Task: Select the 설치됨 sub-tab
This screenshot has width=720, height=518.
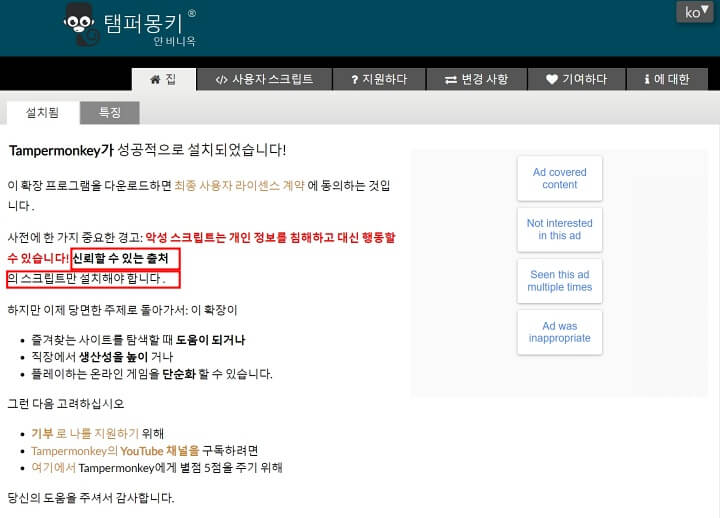Action: 42,113
